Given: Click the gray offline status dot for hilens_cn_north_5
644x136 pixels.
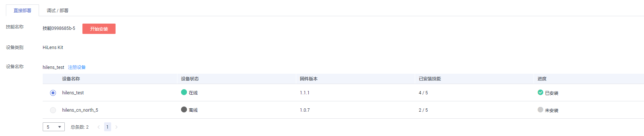Looking at the screenshot, I should point(184,109).
